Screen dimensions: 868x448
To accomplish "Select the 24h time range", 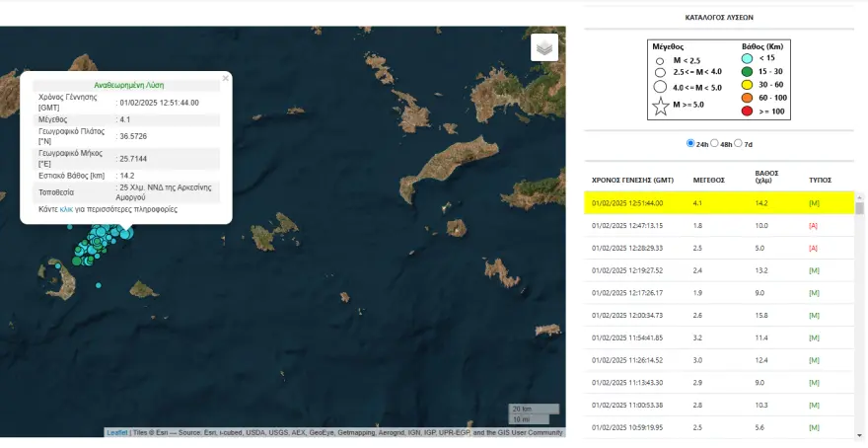I will click(689, 143).
